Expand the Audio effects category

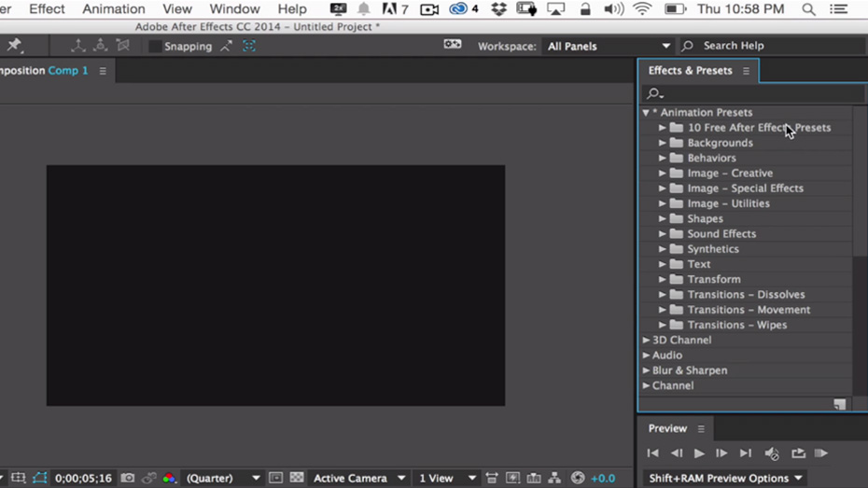(x=646, y=356)
